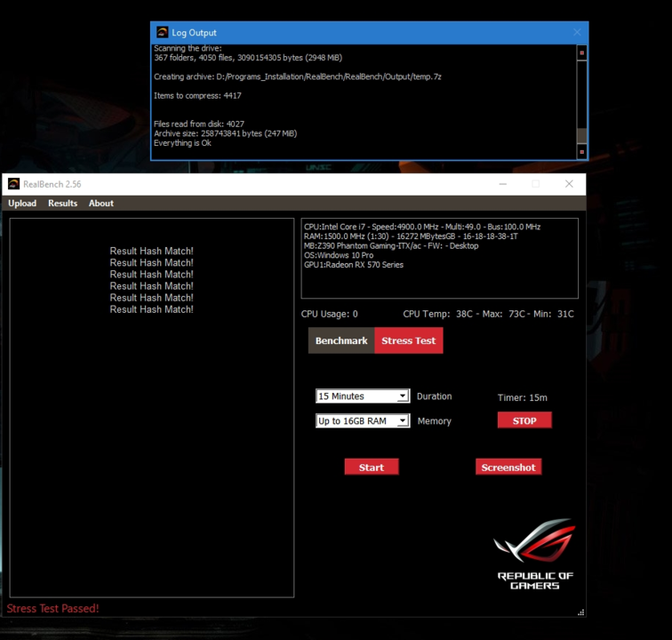
Task: Click the 'Memory' label
Action: click(x=434, y=421)
